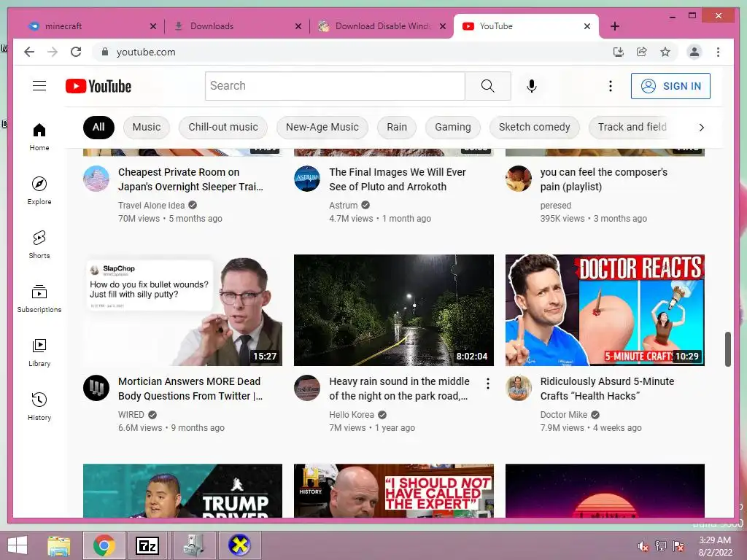
Task: Click the SIGN IN button
Action: pyautogui.click(x=670, y=86)
